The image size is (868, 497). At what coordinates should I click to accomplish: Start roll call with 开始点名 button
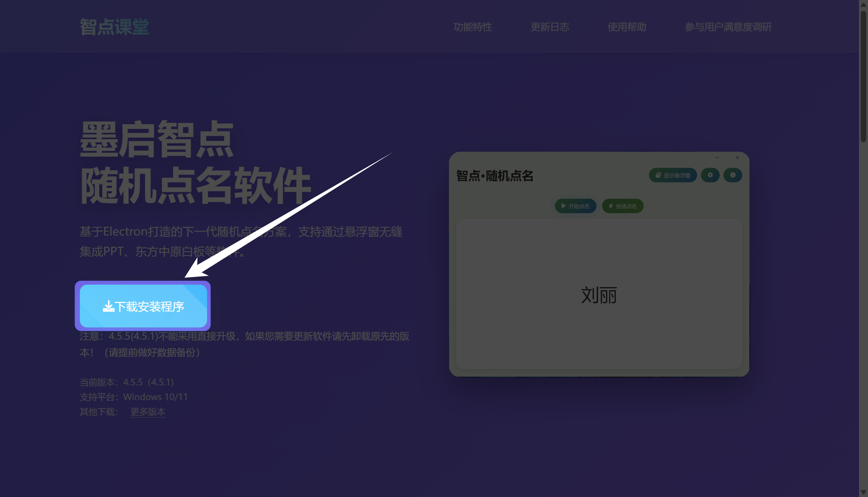[x=576, y=206]
